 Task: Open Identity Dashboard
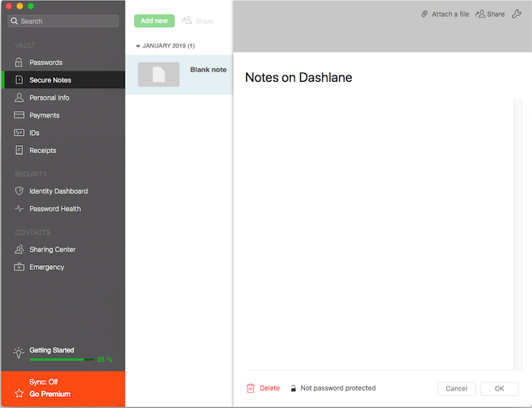pos(64,191)
